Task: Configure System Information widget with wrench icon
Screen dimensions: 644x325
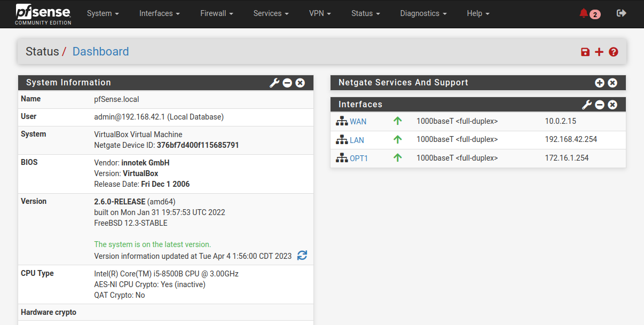Action: click(x=274, y=83)
